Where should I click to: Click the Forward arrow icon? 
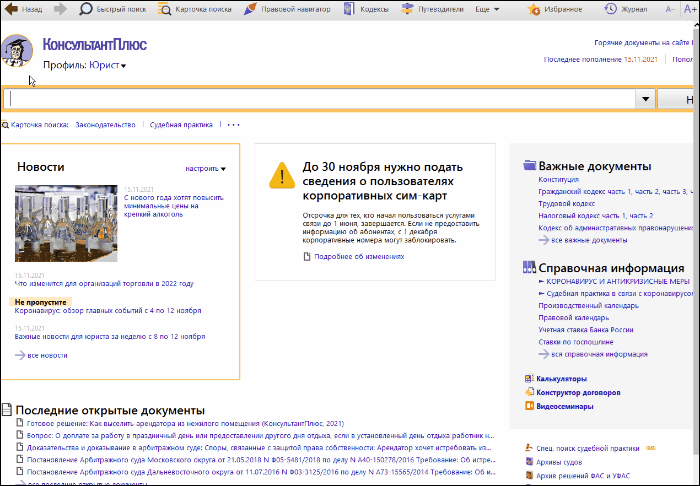[x=60, y=9]
